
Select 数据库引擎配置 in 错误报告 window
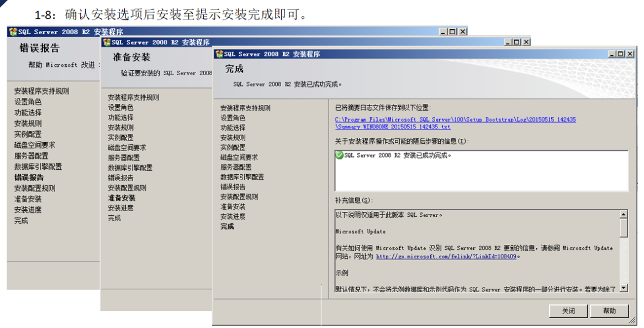(38, 166)
